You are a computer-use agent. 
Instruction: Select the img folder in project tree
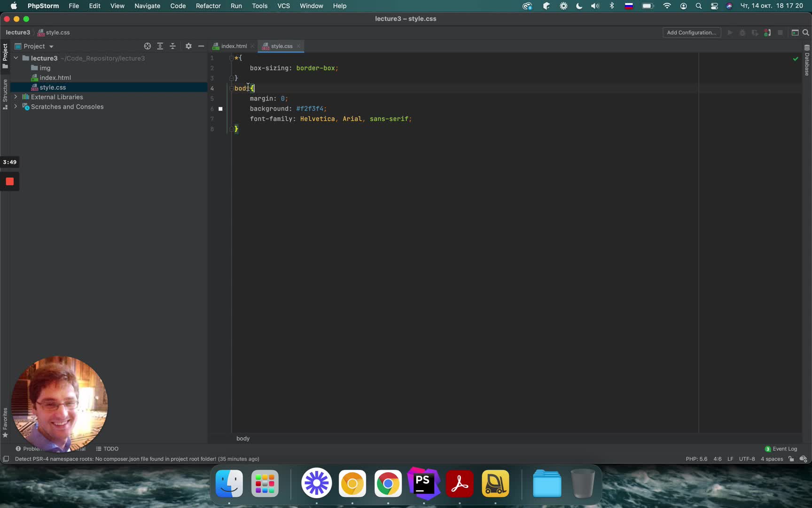pos(45,68)
